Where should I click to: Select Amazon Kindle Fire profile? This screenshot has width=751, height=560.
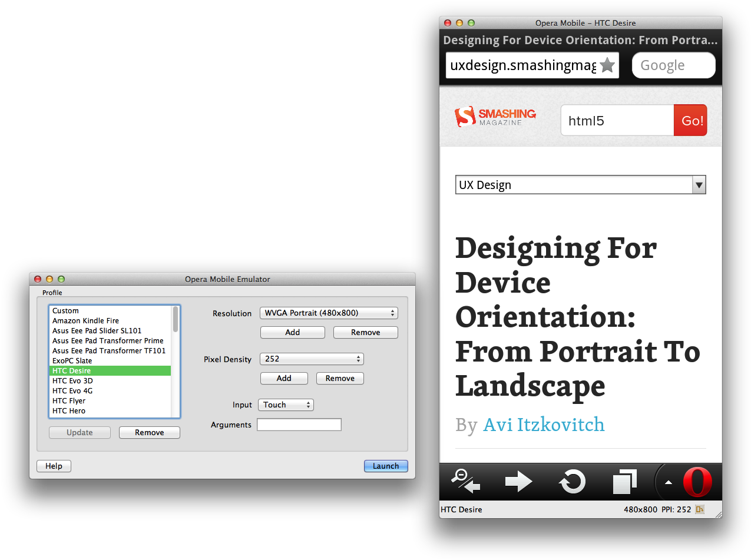110,321
